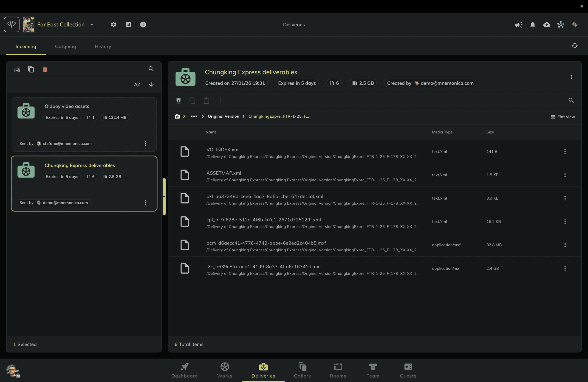The width and height of the screenshot is (588, 382).
Task: Toggle descending sort arrow in sidebar
Action: pos(151,85)
